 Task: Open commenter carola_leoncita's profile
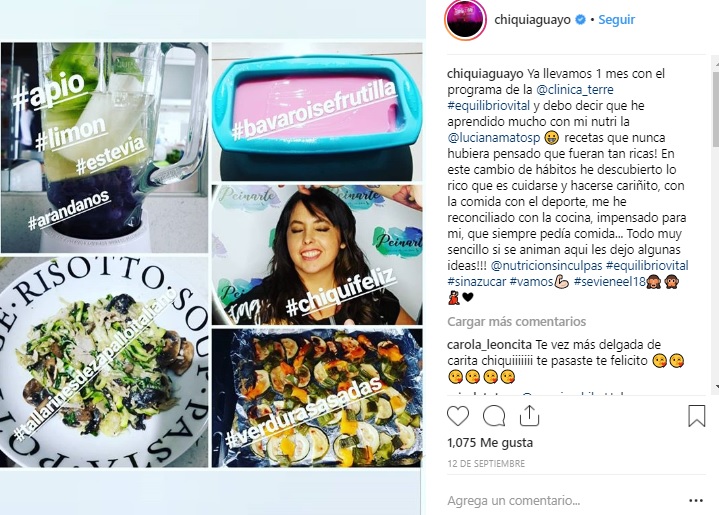point(489,344)
